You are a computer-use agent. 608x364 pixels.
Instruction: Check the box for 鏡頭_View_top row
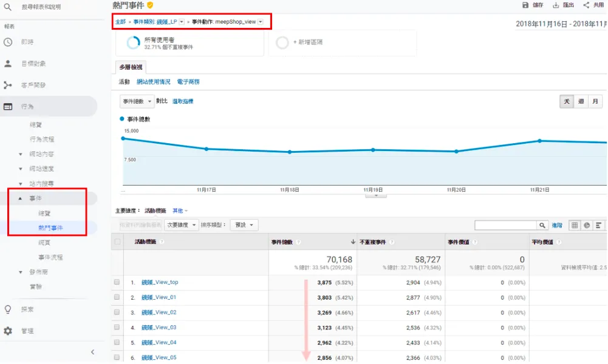pos(117,282)
